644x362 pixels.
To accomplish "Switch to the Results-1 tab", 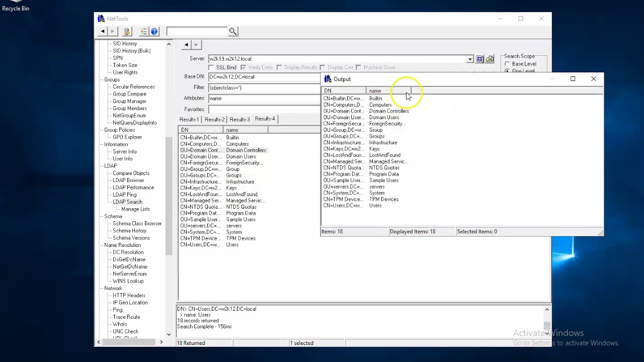I will click(189, 120).
